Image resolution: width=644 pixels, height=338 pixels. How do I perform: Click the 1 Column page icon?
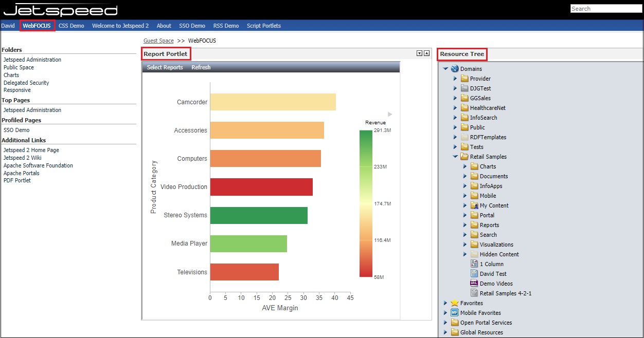pos(474,264)
